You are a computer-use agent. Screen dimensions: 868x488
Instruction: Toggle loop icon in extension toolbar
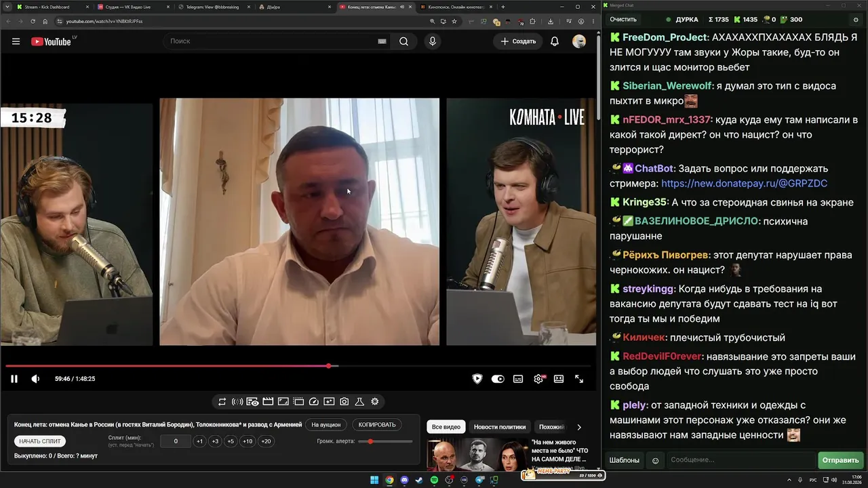(x=222, y=402)
